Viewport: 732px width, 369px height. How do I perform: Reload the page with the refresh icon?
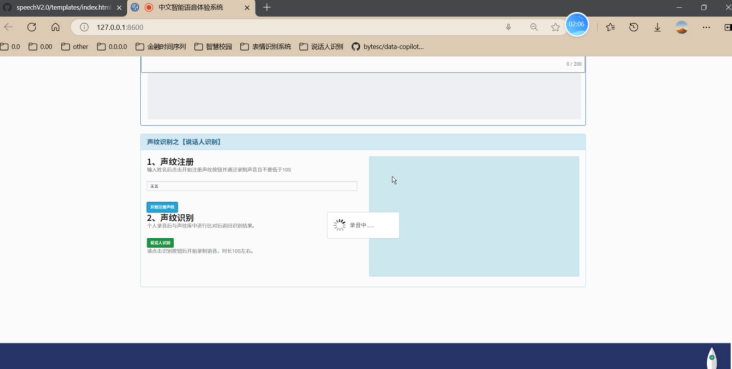coord(31,27)
